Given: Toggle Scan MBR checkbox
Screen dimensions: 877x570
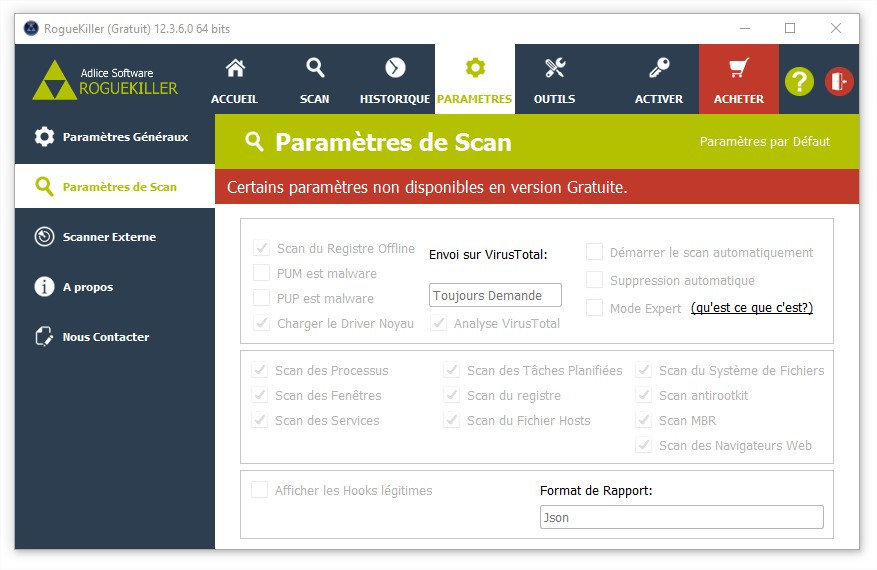Looking at the screenshot, I should [644, 420].
